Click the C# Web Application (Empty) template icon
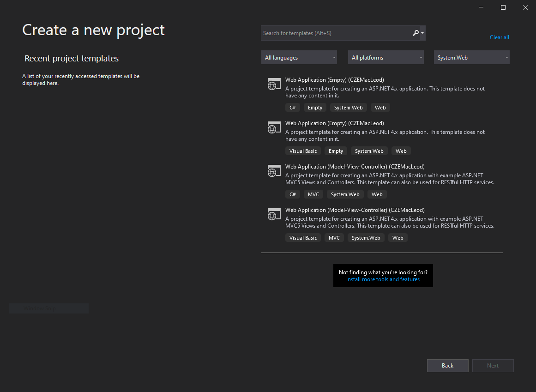Image resolution: width=536 pixels, height=392 pixels. click(x=274, y=84)
